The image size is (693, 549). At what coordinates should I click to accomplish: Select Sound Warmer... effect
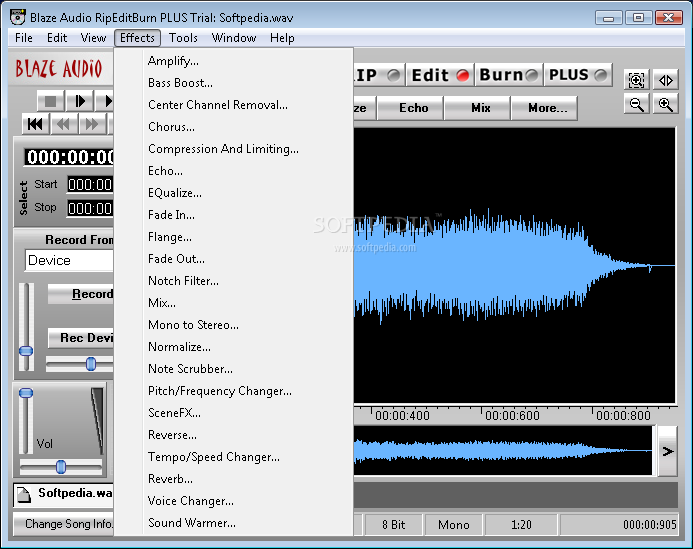pyautogui.click(x=234, y=523)
